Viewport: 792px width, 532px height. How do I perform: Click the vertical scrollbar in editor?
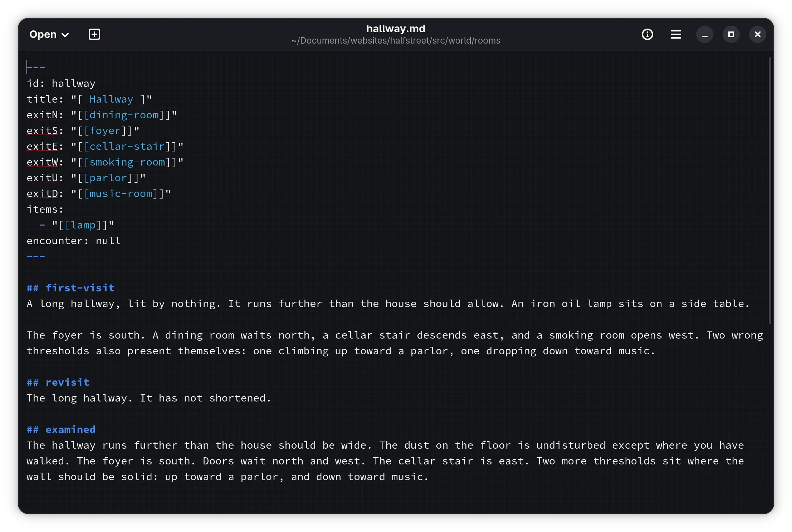770,191
